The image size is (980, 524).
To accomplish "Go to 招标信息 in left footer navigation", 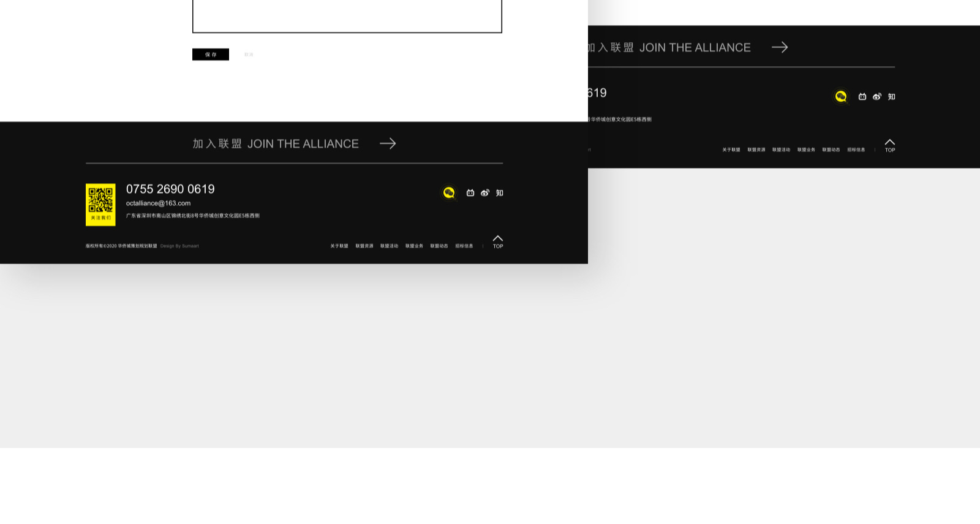I will point(464,246).
